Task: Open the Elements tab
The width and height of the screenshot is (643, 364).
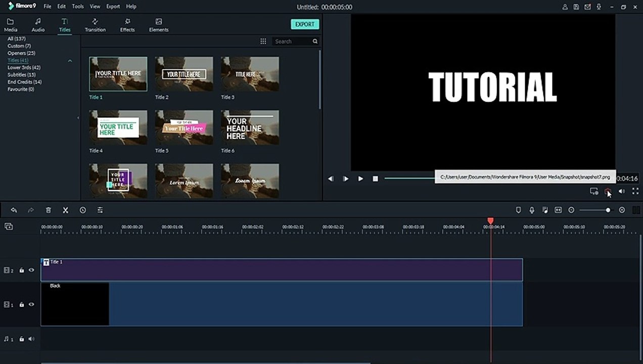Action: [x=159, y=25]
